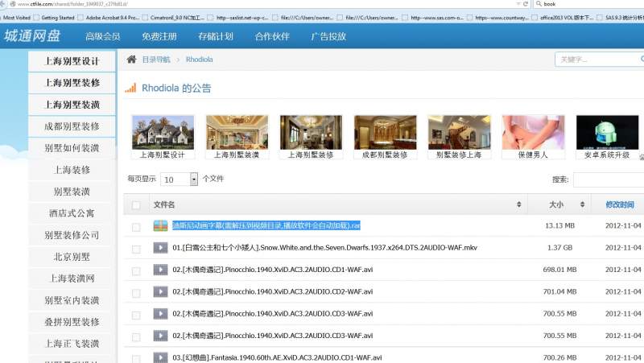Open the 每页显示 page size dropdown
This screenshot has width=644, height=363.
coord(179,179)
